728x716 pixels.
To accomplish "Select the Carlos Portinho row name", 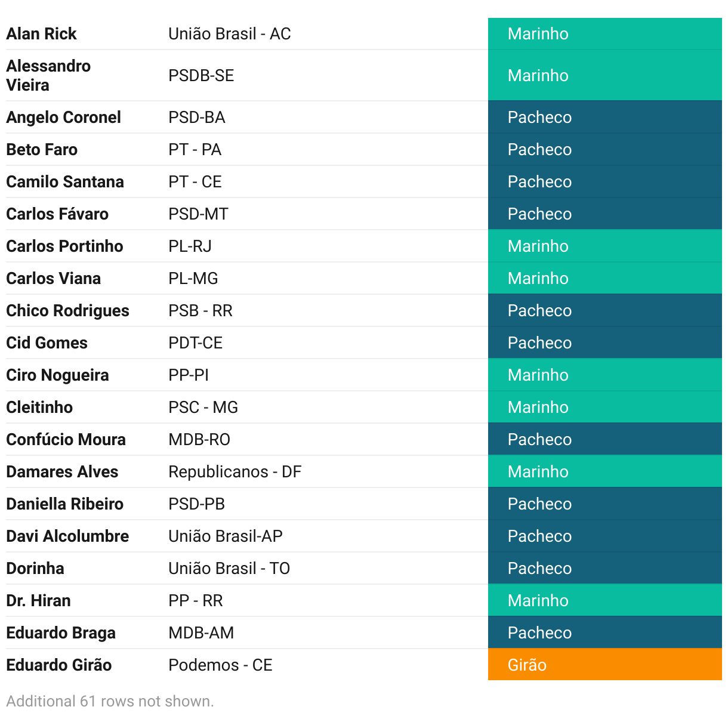I will click(64, 246).
